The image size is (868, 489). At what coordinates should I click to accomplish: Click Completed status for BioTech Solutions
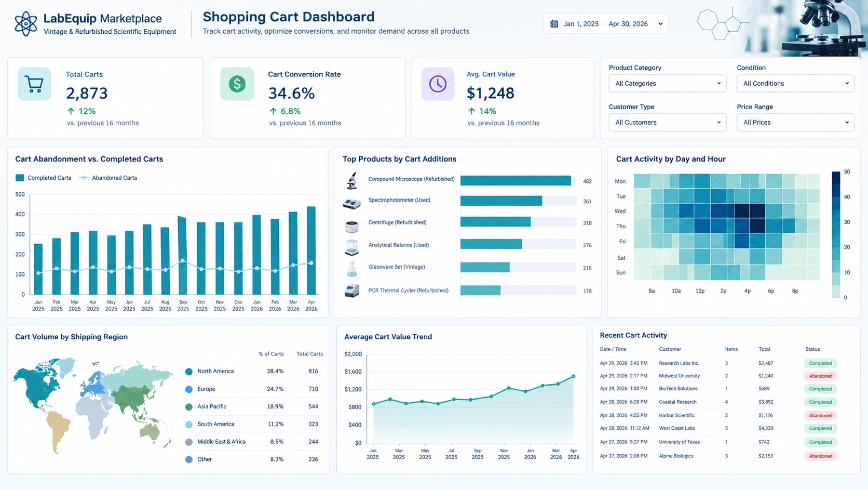tap(820, 389)
